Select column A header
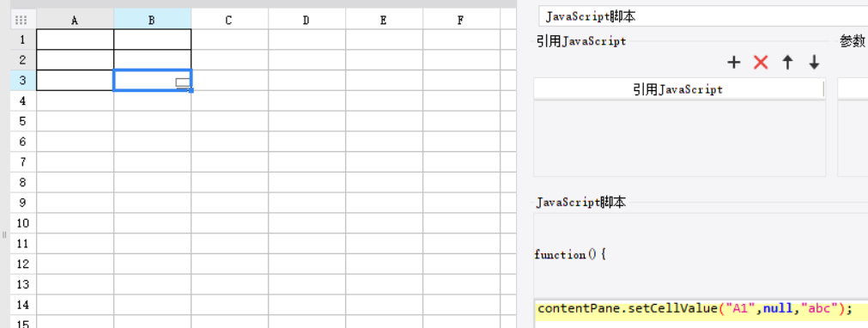This screenshot has height=328, width=868. tap(76, 21)
